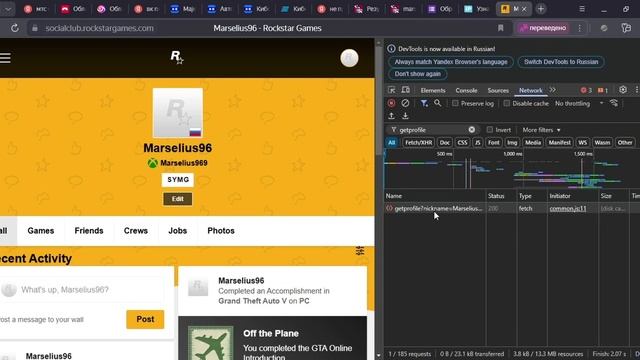Viewport: 640px width, 360px height.
Task: Toggle the network filter funnel icon
Action: tap(424, 103)
